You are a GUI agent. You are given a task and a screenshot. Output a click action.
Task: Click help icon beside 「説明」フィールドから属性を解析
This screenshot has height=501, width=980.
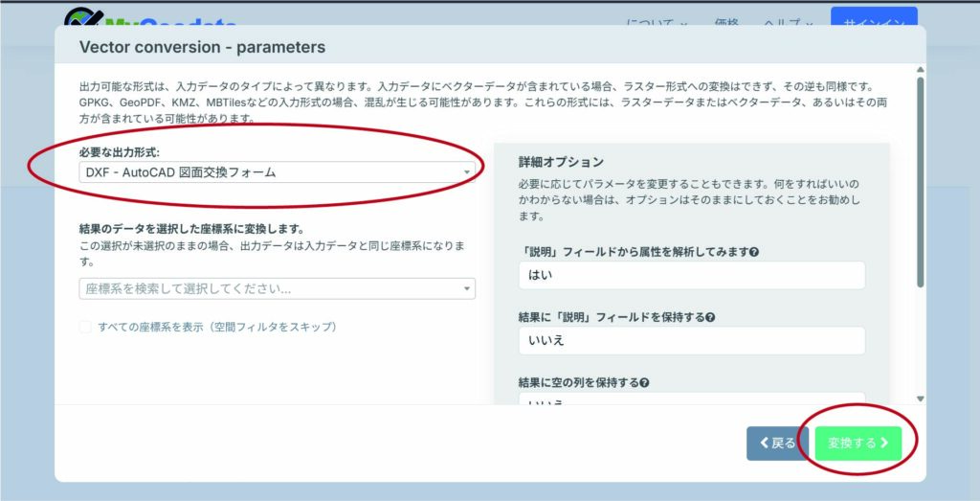coord(755,253)
